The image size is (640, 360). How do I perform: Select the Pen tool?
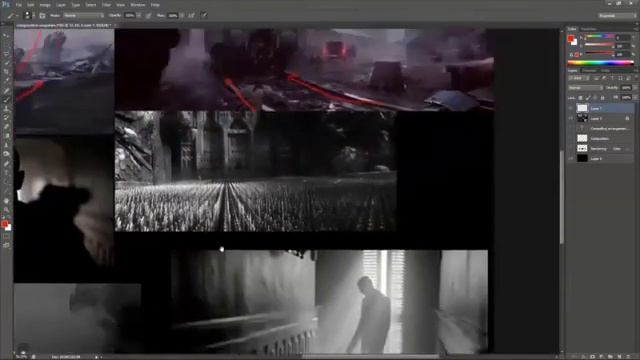(6, 163)
